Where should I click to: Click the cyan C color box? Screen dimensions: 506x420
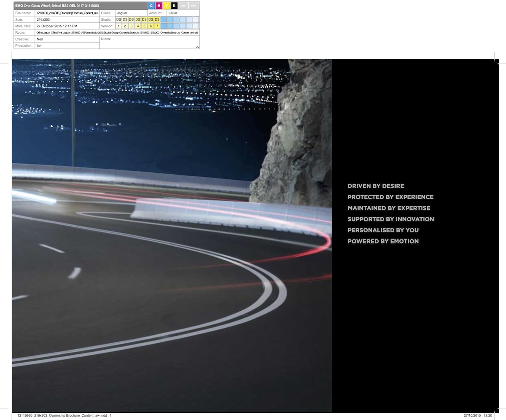click(151, 6)
